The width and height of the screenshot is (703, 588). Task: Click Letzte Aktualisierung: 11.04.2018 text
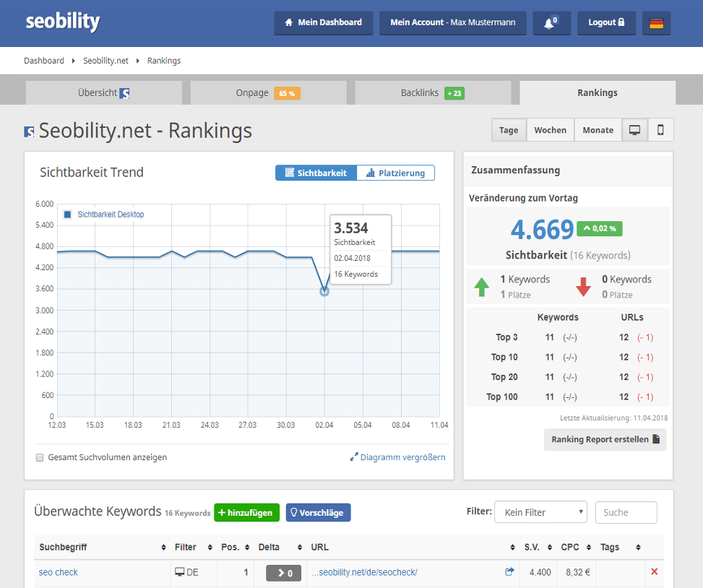coord(614,418)
